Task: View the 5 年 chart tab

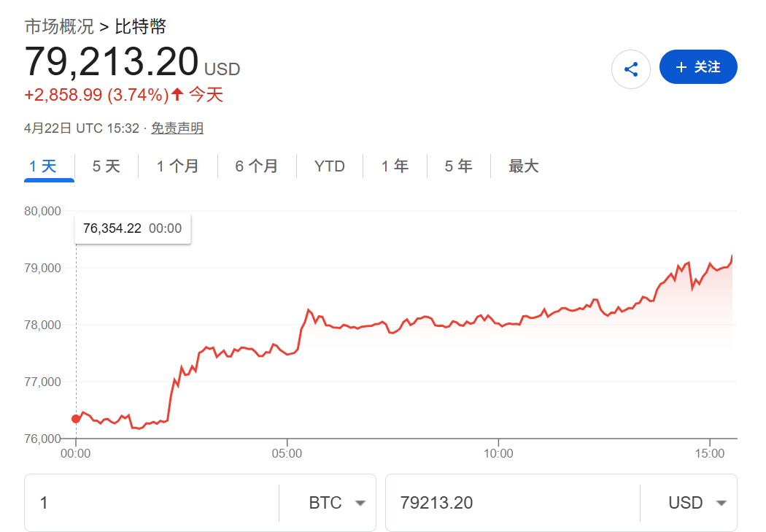Action: [458, 166]
